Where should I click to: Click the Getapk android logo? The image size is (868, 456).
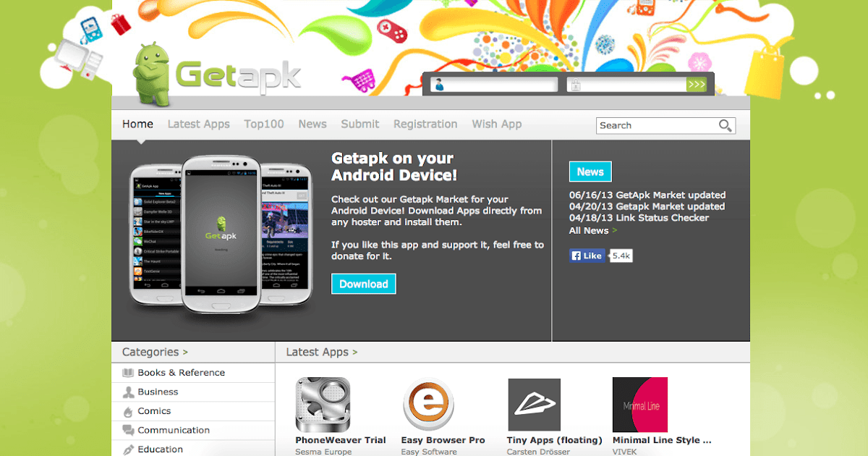pos(217,74)
